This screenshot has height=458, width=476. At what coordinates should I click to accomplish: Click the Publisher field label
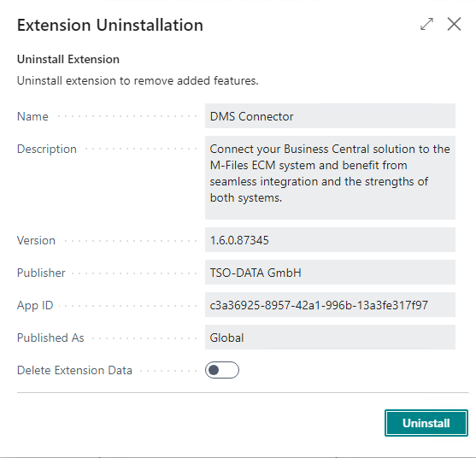[x=41, y=273]
